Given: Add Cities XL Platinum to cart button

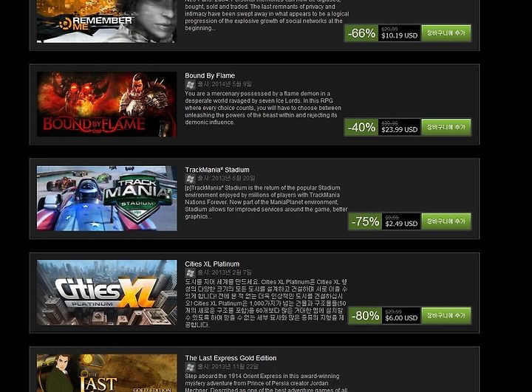Looking at the screenshot, I should tap(446, 316).
